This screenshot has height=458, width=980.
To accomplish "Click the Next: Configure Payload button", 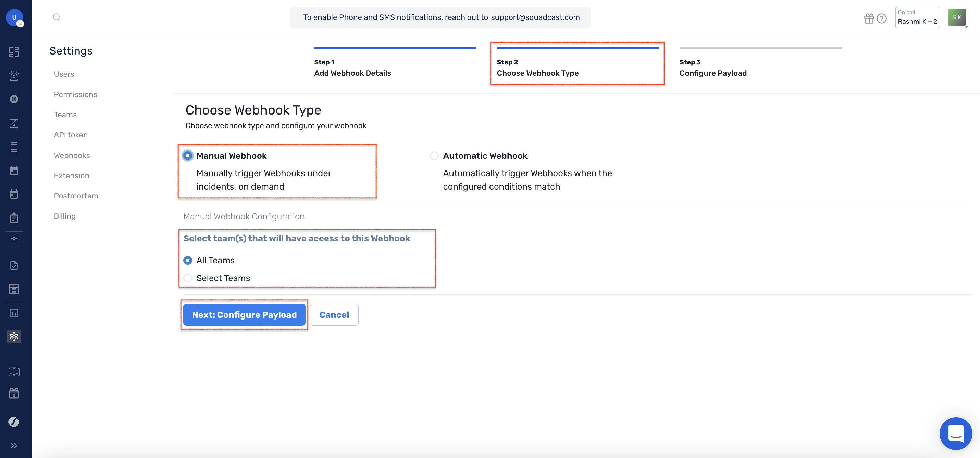I will pyautogui.click(x=244, y=314).
